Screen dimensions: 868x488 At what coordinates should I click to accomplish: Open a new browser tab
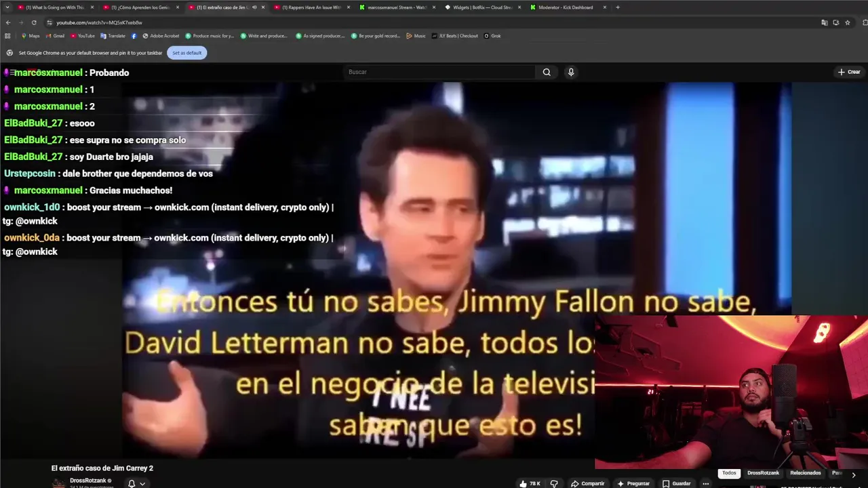(617, 7)
